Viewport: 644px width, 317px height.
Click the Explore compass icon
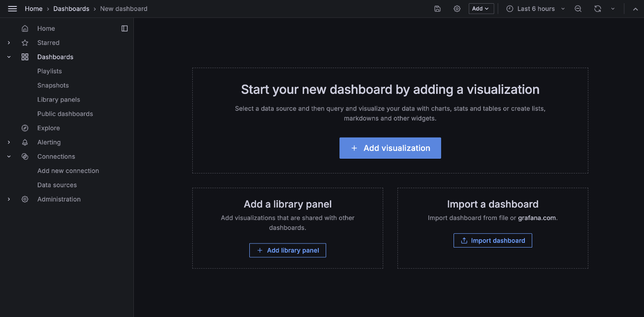click(x=25, y=128)
